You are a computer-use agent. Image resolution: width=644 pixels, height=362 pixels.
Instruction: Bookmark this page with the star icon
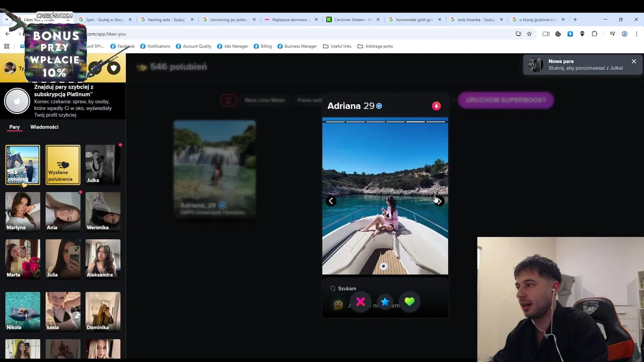529,34
